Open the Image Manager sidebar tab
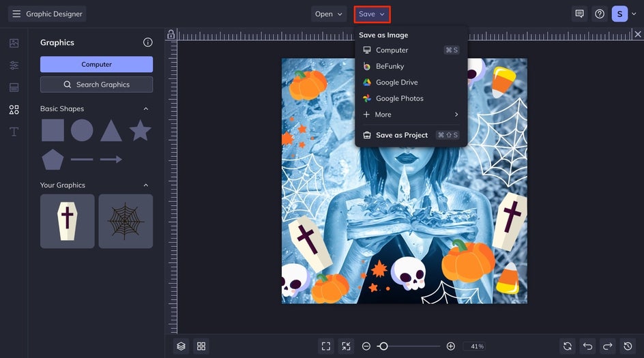Image resolution: width=644 pixels, height=358 pixels. [x=14, y=43]
